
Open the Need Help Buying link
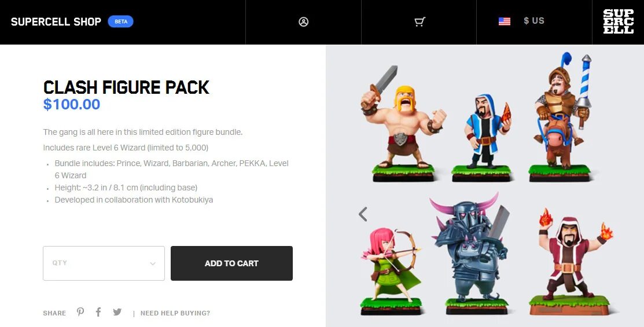(x=175, y=313)
